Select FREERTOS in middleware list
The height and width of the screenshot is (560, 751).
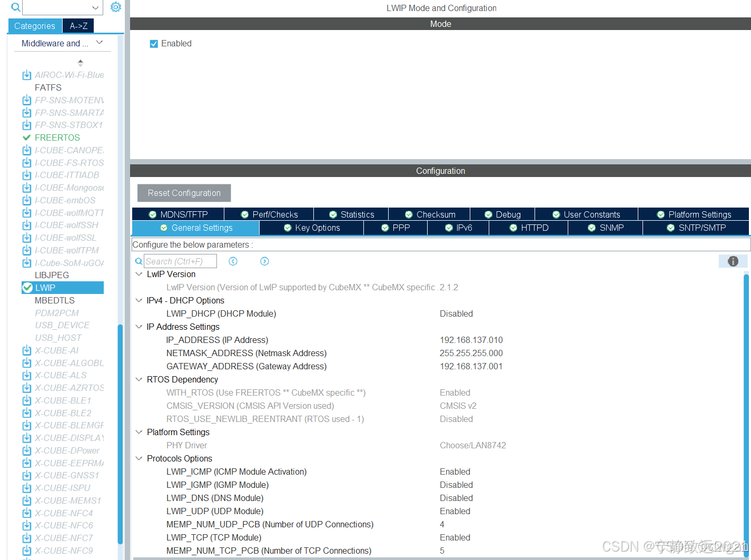pyautogui.click(x=57, y=137)
